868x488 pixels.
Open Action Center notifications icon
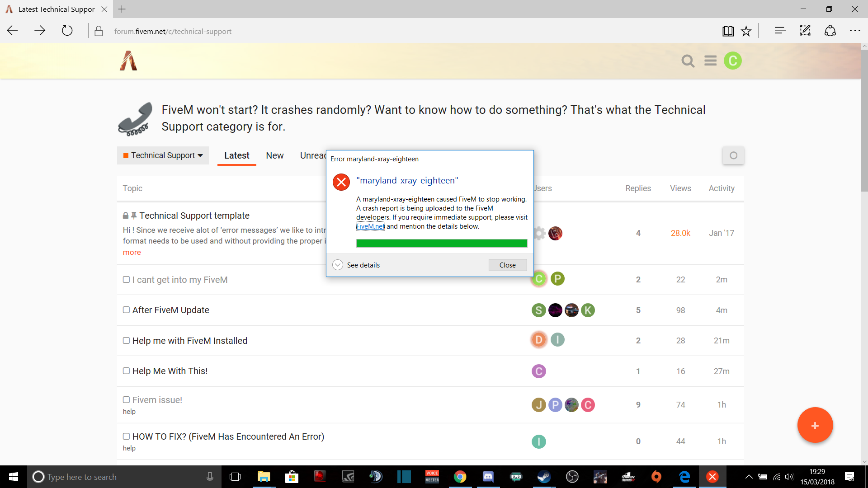click(x=849, y=477)
